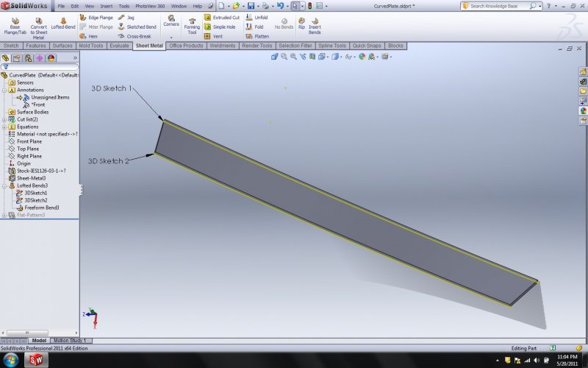This screenshot has width=588, height=368.
Task: Switch to the Motion Study 1 tab
Action: coord(68,341)
